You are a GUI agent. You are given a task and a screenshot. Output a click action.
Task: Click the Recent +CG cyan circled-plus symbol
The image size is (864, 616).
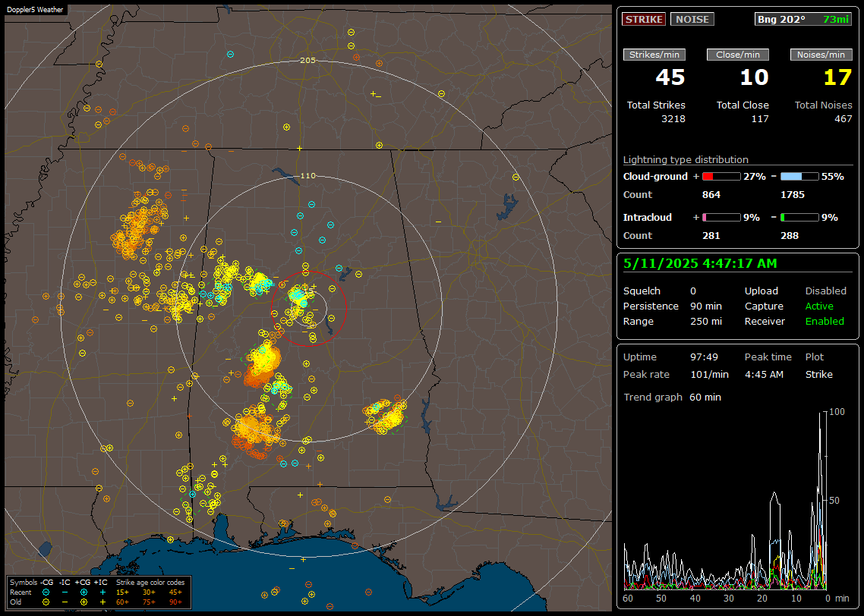coord(84,592)
